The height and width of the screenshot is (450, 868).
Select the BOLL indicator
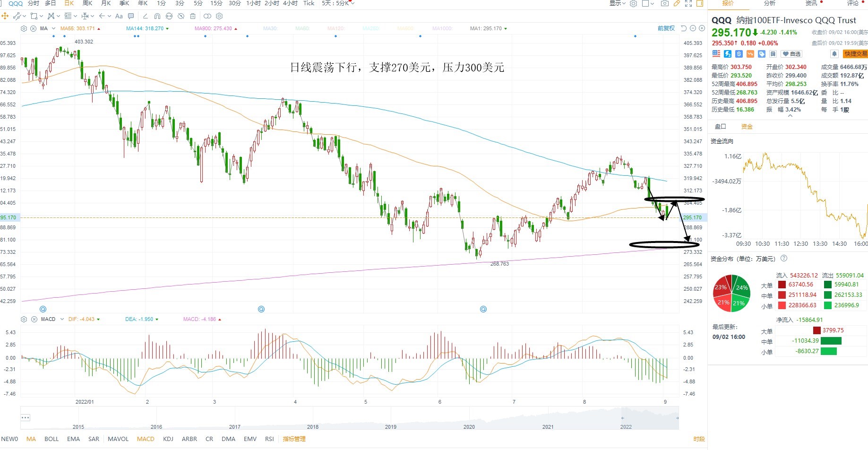point(52,439)
